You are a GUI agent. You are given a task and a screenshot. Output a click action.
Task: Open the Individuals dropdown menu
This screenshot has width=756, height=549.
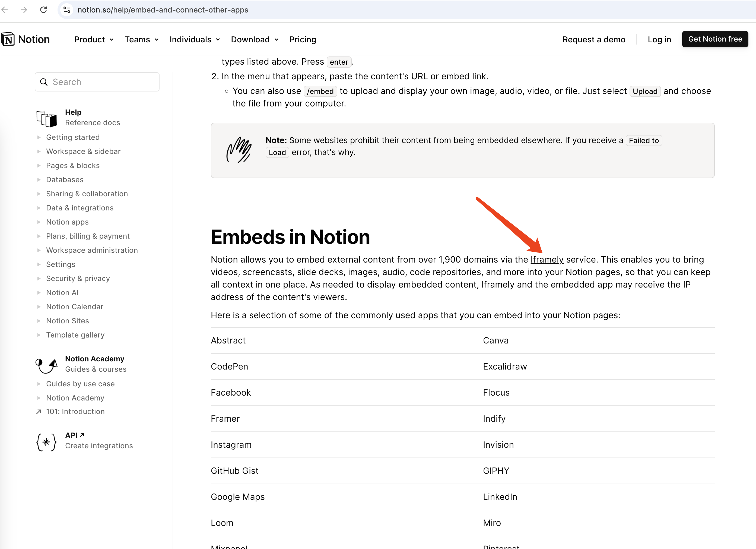(195, 39)
